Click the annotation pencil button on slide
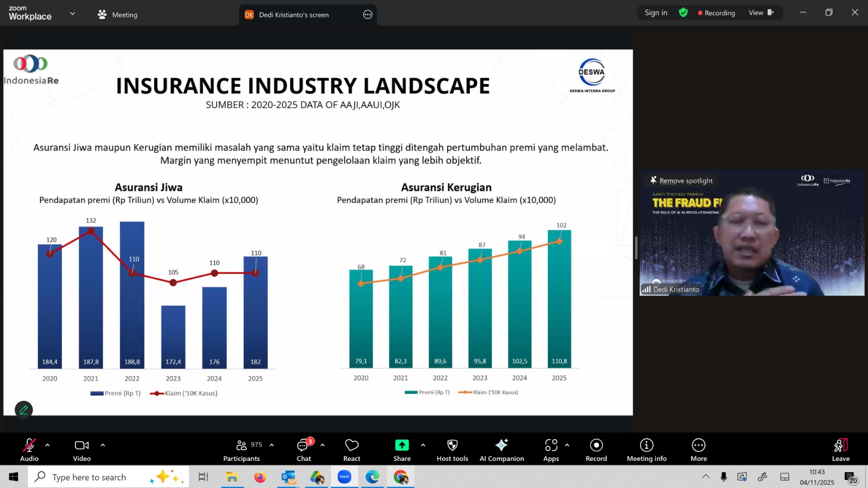Viewport: 868px width, 488px height. pyautogui.click(x=24, y=410)
